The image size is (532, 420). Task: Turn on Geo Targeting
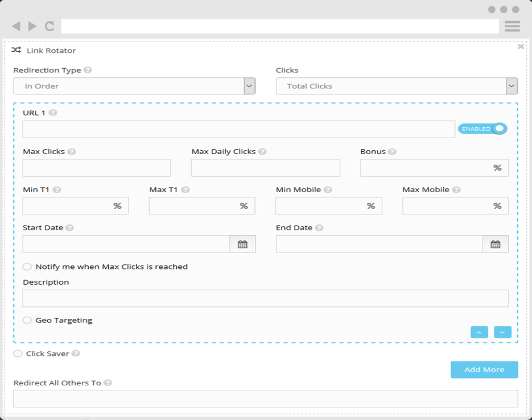27,320
